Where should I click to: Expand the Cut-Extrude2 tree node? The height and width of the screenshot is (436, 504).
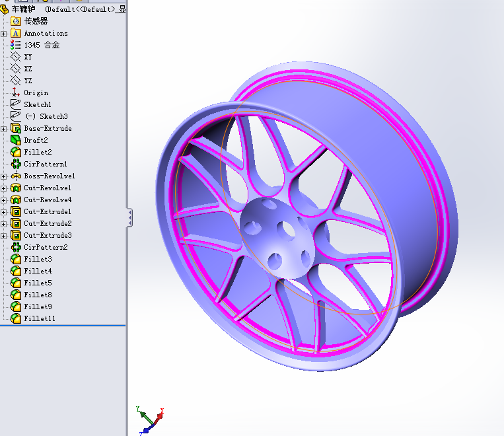pos(3,224)
